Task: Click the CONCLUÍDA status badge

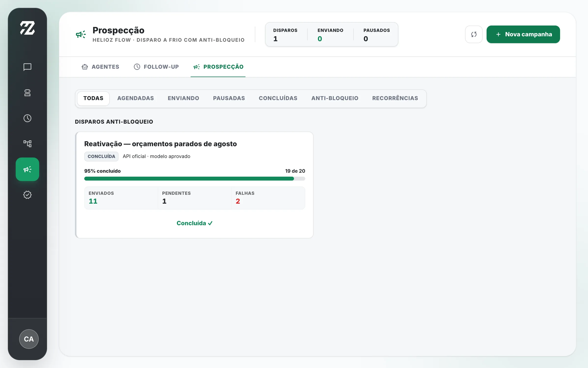Action: tap(101, 157)
